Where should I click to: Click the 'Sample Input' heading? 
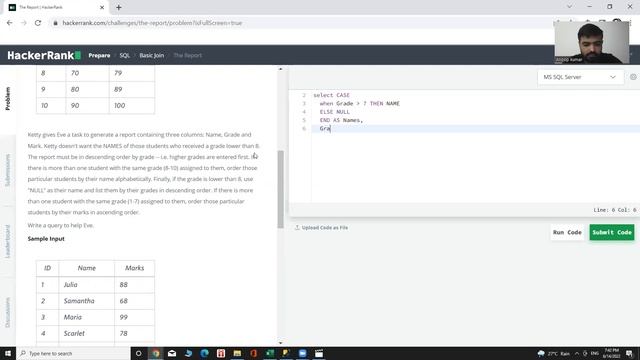(46, 239)
